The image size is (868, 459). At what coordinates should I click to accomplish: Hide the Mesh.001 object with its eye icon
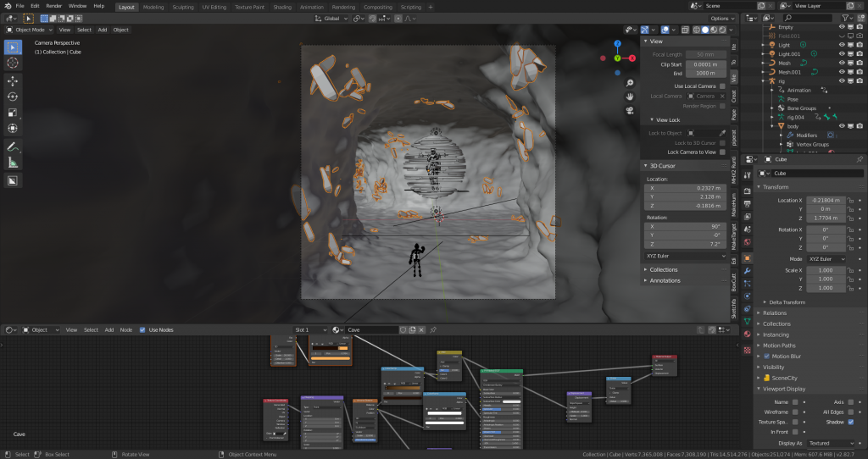[x=842, y=72]
